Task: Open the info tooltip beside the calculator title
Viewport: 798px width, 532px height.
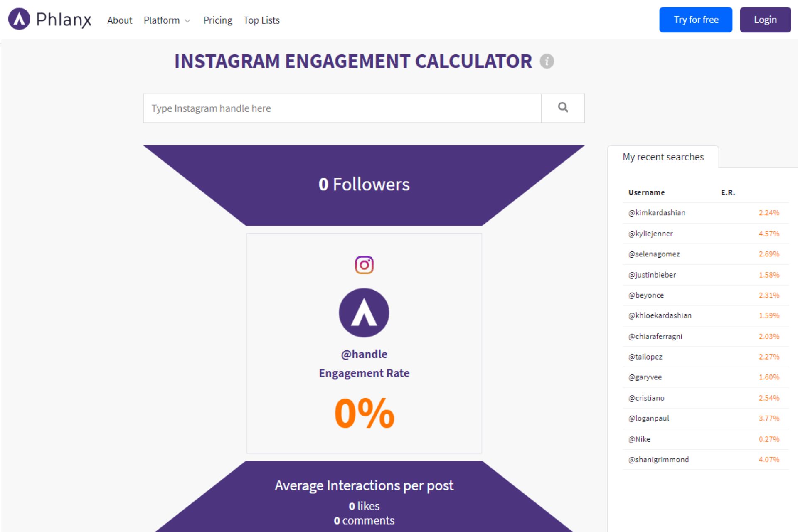Action: click(x=547, y=61)
